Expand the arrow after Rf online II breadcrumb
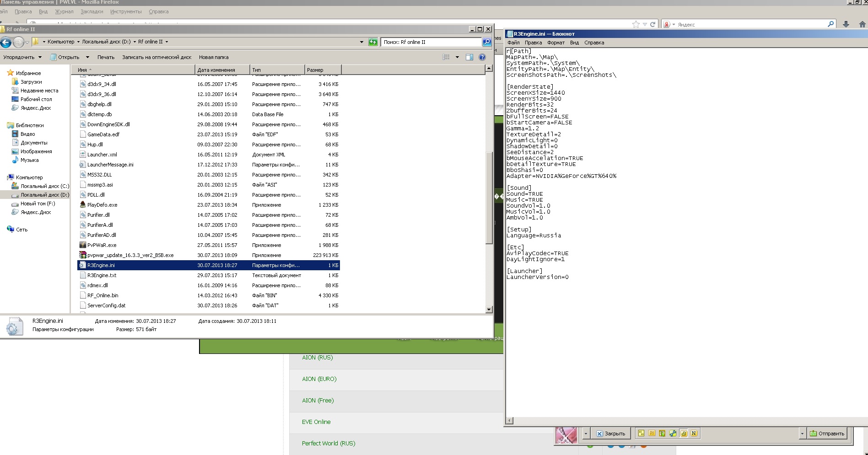868x455 pixels. [167, 42]
